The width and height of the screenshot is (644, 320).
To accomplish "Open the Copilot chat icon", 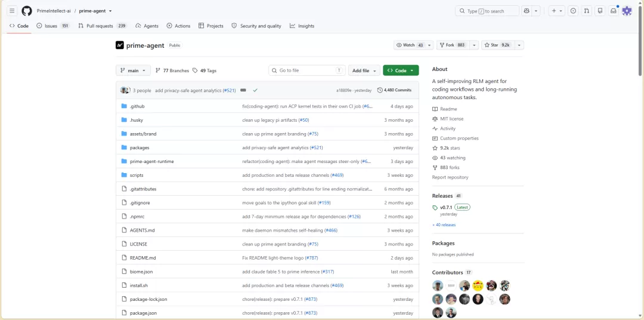I will tap(526, 11).
